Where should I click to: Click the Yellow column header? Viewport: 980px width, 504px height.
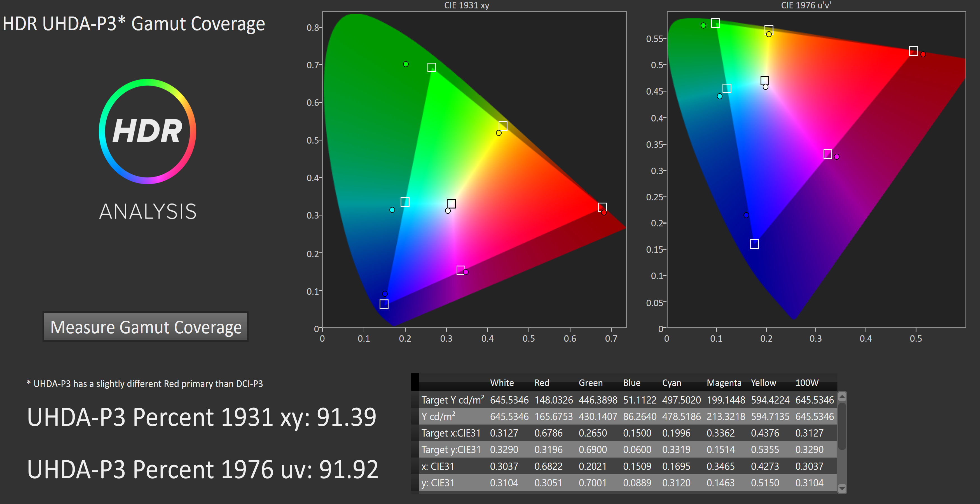coord(763,383)
